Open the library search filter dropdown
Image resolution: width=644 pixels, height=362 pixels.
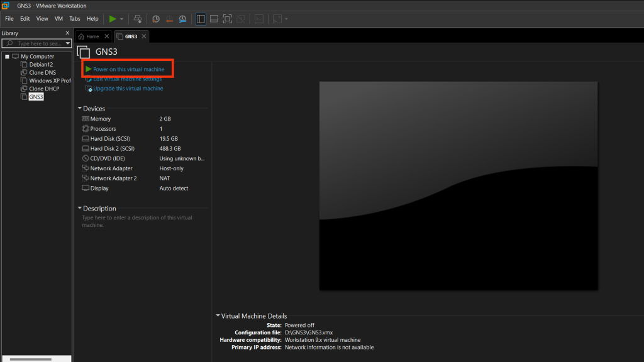pos(68,43)
